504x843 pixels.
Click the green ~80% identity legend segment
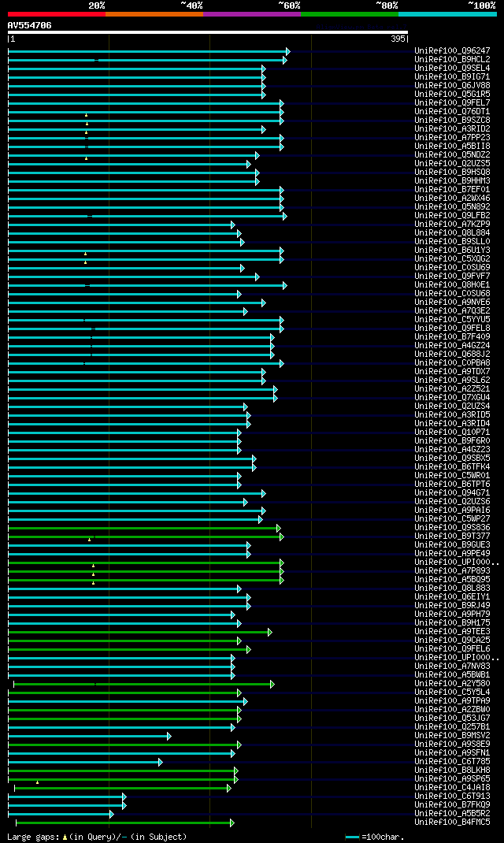(x=350, y=14)
